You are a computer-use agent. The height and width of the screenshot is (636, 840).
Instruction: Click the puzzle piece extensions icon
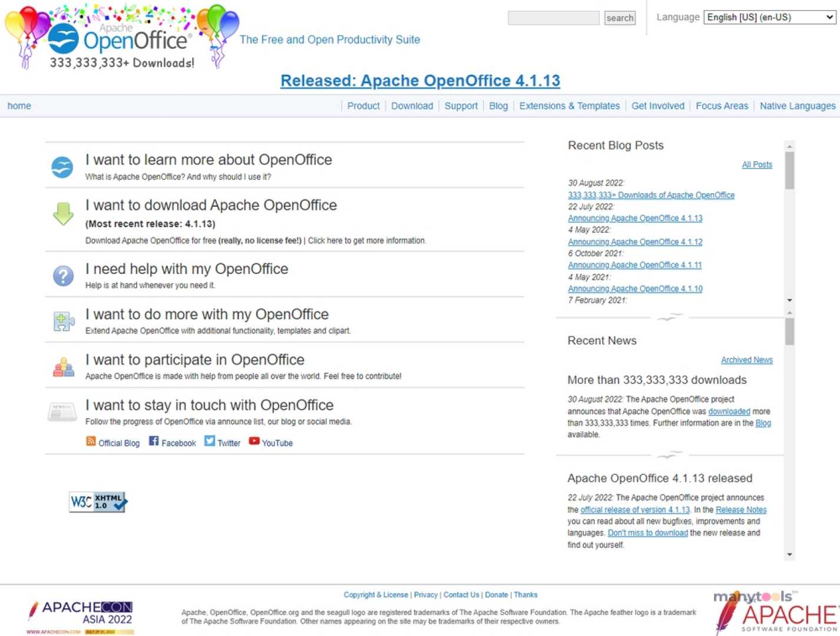[63, 321]
